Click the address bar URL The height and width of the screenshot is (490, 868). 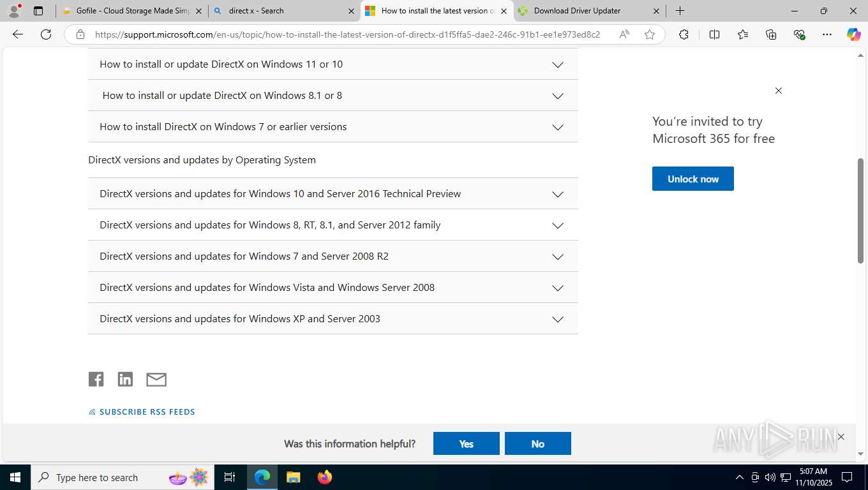347,34
